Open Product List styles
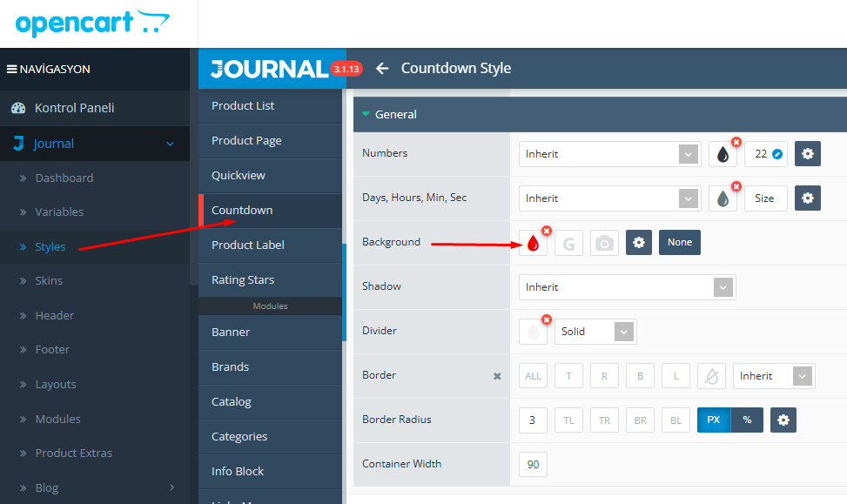The image size is (847, 504). (x=270, y=106)
